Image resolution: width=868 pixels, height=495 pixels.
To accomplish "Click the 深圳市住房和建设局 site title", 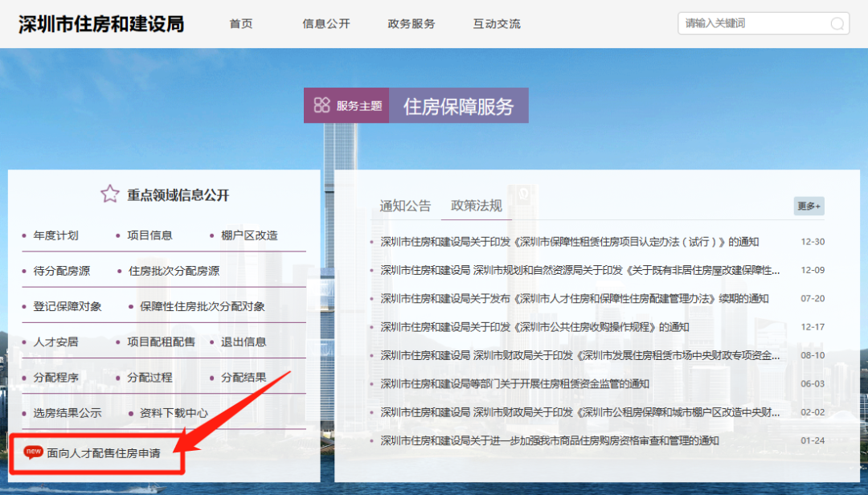I will tap(101, 24).
